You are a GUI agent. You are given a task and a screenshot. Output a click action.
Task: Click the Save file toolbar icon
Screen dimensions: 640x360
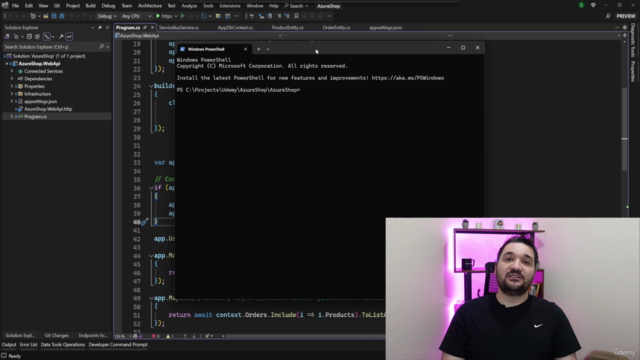54,16
